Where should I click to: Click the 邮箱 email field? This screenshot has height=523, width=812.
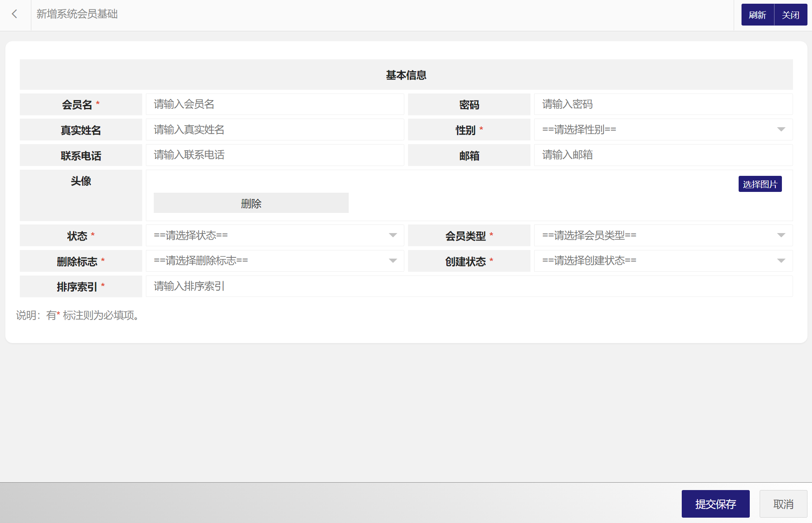[663, 155]
